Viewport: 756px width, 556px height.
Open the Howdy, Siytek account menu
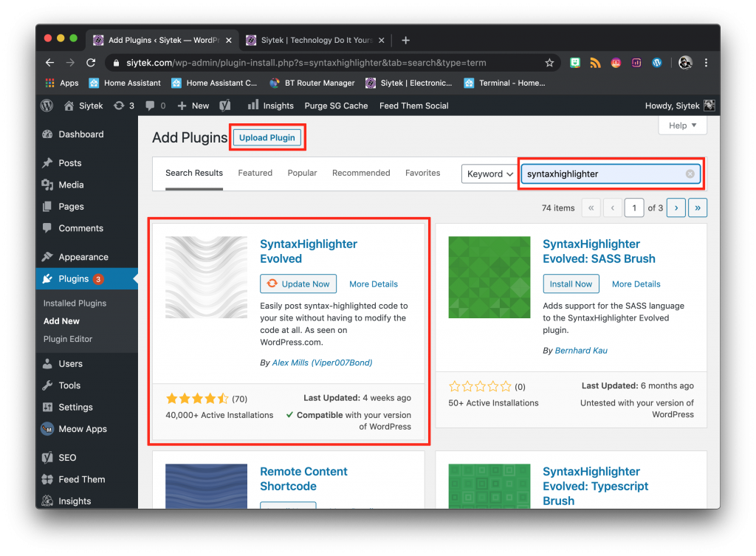[x=679, y=106]
